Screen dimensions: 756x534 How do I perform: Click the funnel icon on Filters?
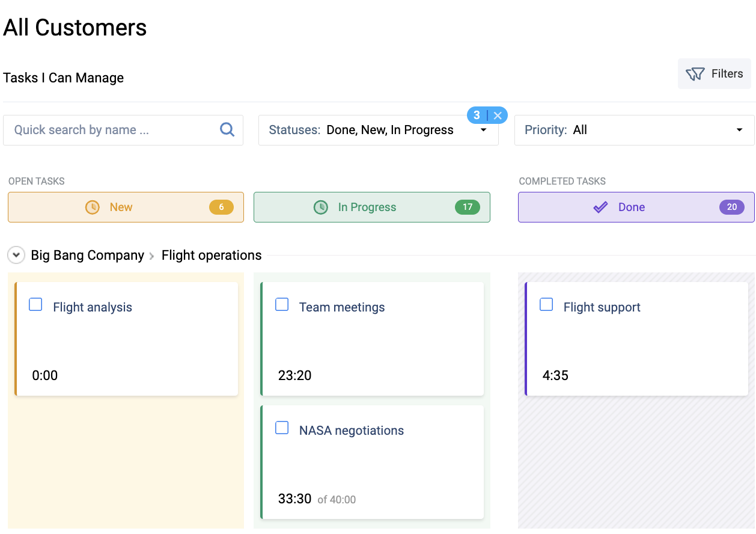[x=695, y=73]
